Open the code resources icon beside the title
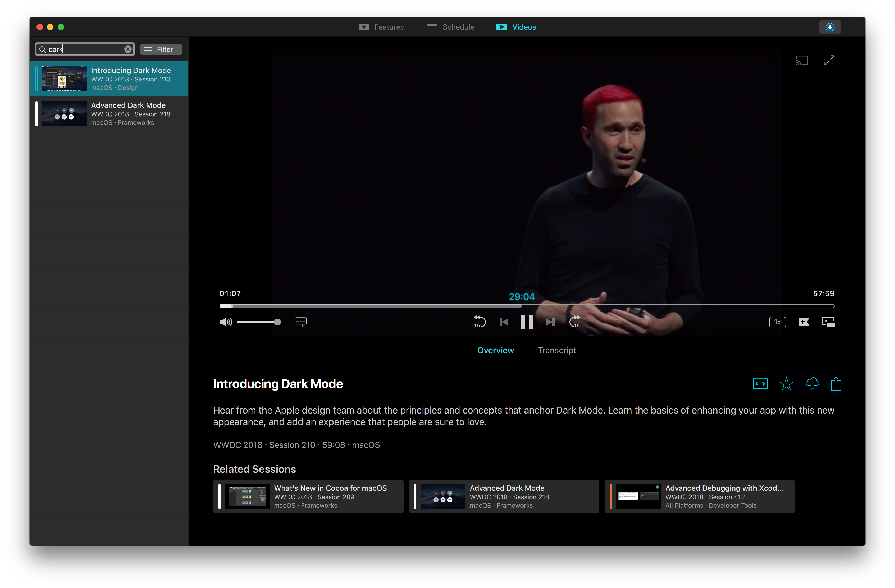 coord(760,383)
